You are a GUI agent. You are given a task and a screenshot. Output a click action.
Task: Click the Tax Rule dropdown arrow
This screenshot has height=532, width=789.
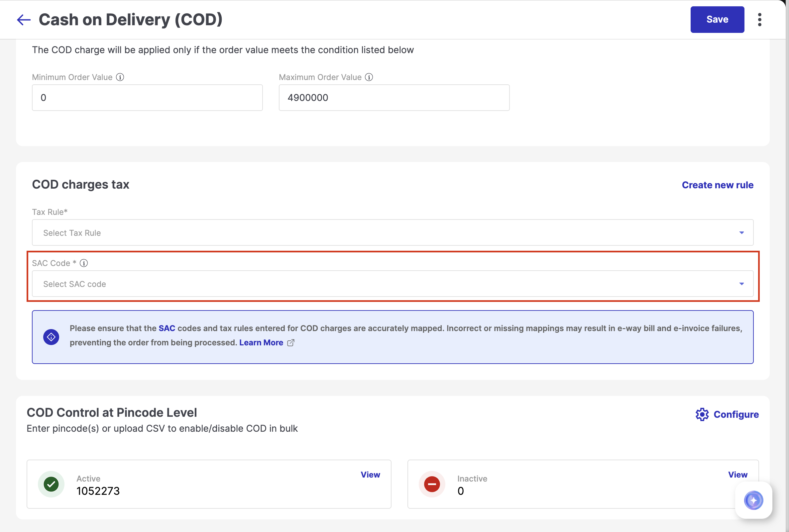(x=741, y=233)
